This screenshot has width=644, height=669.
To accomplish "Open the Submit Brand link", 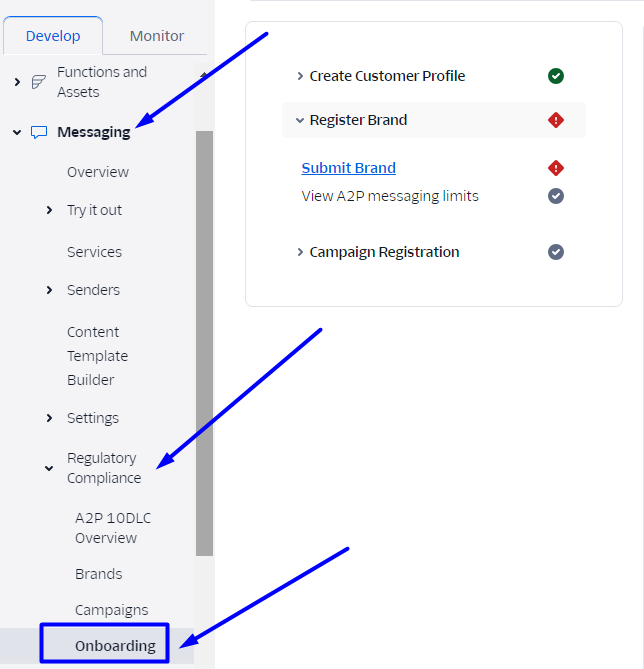I will point(348,168).
